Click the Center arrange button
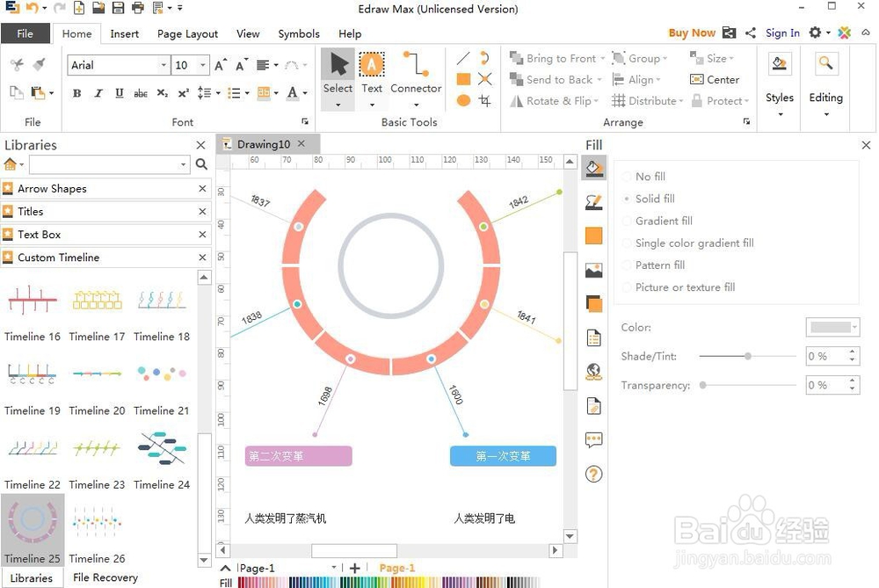Screen dimensions: 879x588 point(715,80)
